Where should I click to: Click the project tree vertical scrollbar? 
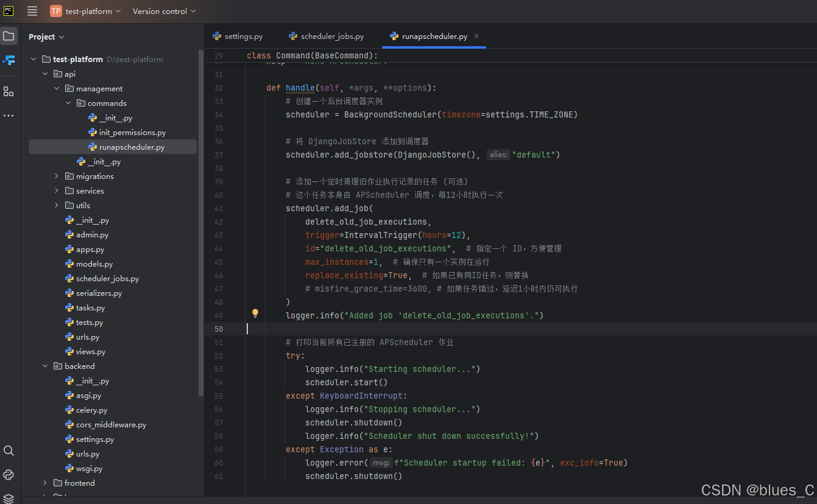(201, 222)
